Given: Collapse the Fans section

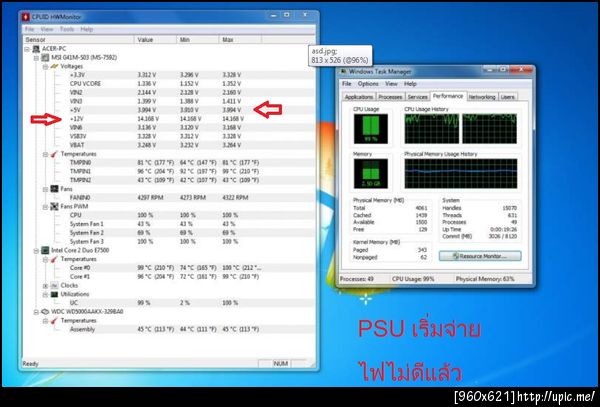Looking at the screenshot, I should [45, 189].
